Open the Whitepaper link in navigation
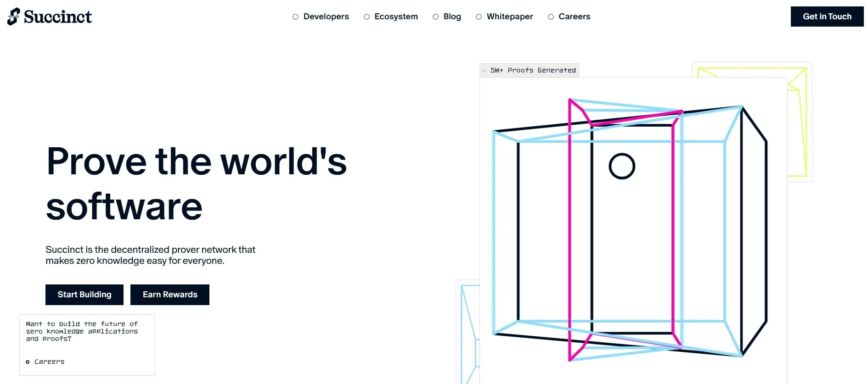 pyautogui.click(x=510, y=17)
